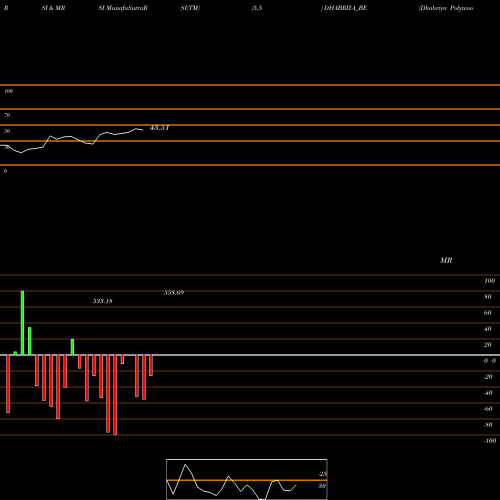This screenshot has width=500, height=500.
Task: Click the MR panel label
Action: pyautogui.click(x=446, y=260)
